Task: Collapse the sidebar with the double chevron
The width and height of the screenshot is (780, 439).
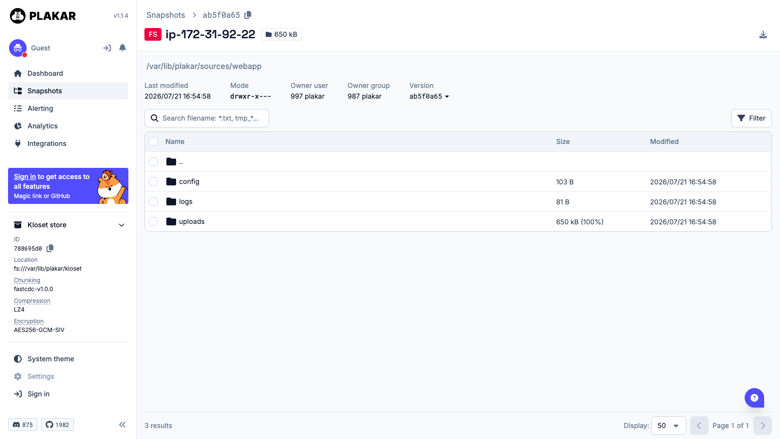Action: point(122,425)
